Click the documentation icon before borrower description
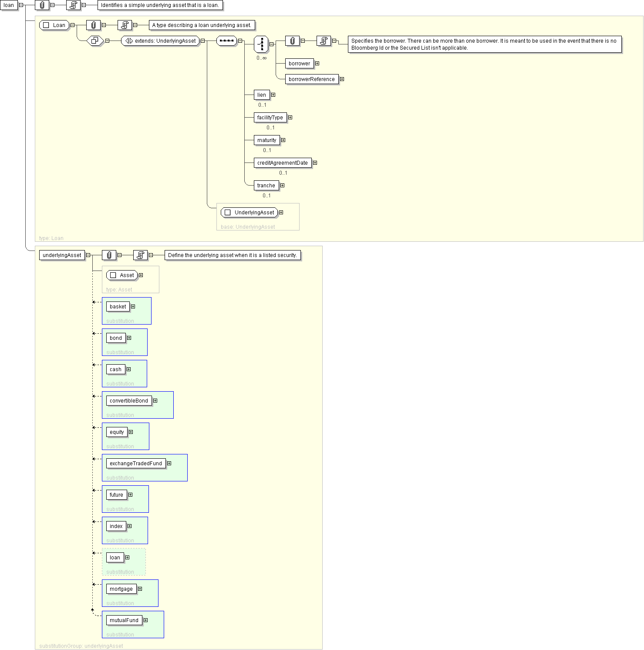Viewport: 644px width, 650px height. (x=324, y=41)
